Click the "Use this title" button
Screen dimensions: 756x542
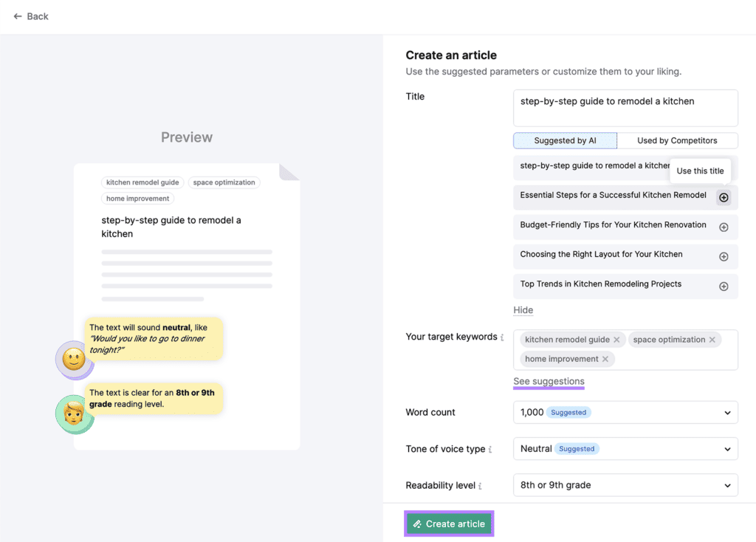click(700, 171)
